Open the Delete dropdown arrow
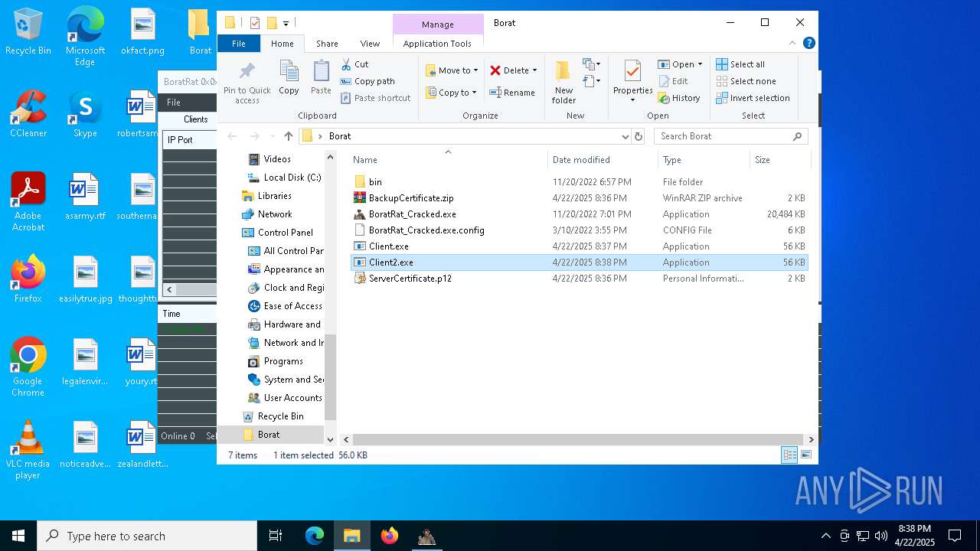The image size is (980, 551). 534,70
